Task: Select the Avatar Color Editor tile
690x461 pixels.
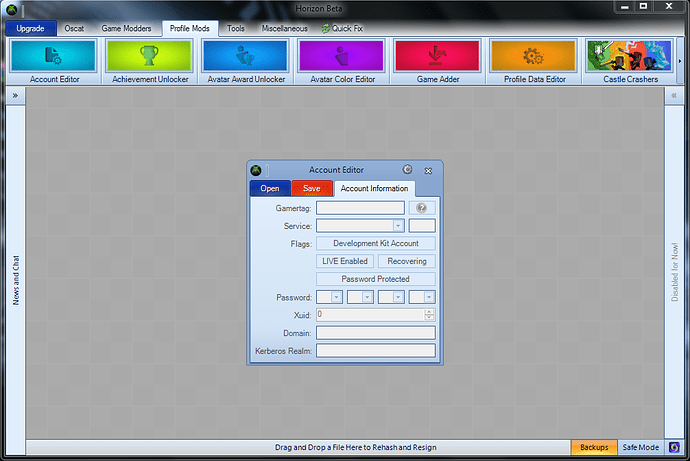Action: pyautogui.click(x=340, y=61)
